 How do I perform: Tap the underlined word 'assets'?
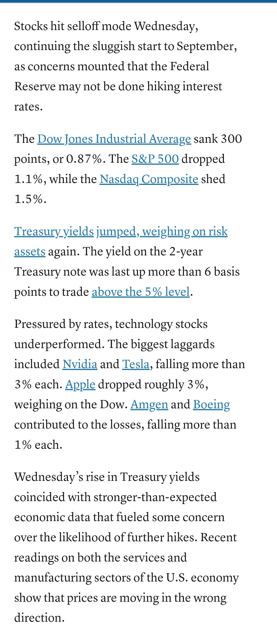tap(30, 252)
